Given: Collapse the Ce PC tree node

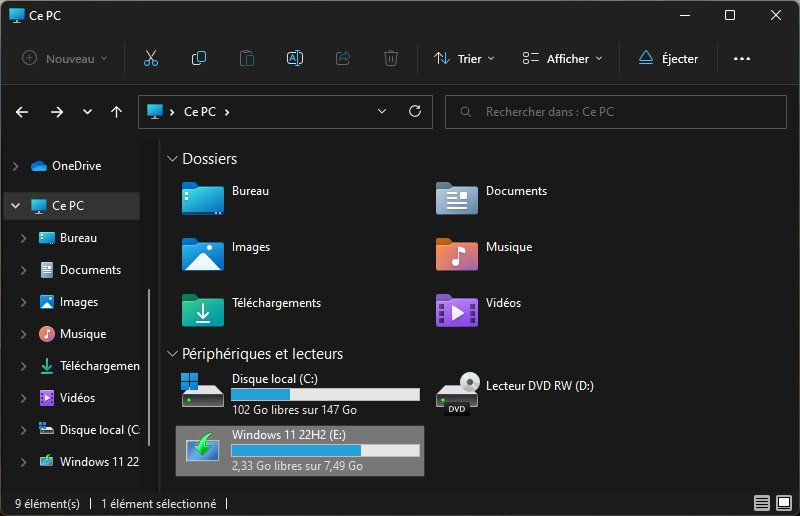Looking at the screenshot, I should coord(16,206).
